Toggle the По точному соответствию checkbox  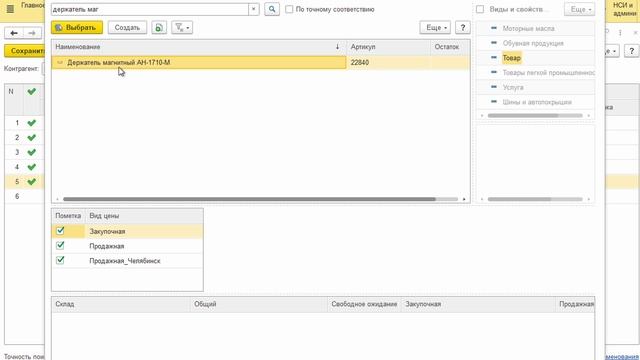[x=289, y=9]
